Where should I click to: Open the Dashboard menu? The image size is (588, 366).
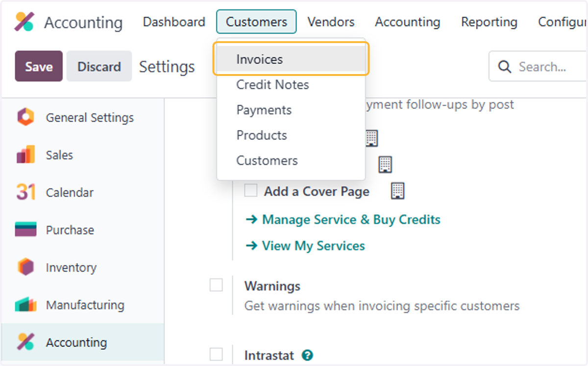point(174,22)
